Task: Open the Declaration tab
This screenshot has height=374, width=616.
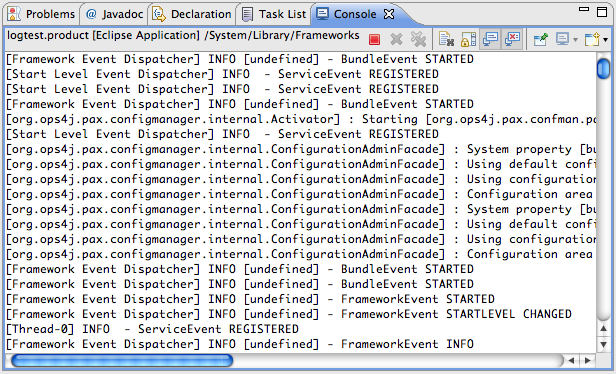Action: click(192, 14)
